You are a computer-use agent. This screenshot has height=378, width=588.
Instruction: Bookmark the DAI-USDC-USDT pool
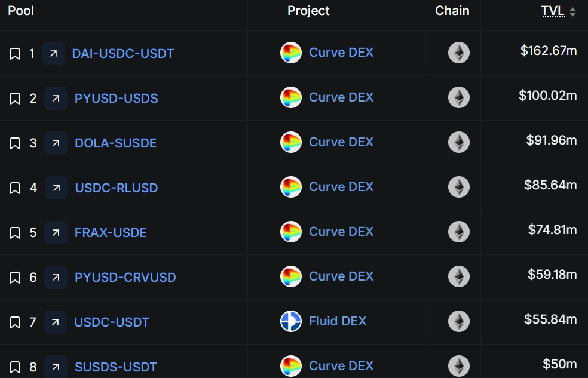click(x=15, y=53)
